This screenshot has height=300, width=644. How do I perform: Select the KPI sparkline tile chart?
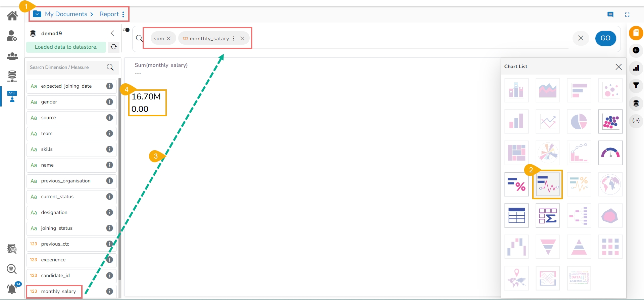[548, 184]
